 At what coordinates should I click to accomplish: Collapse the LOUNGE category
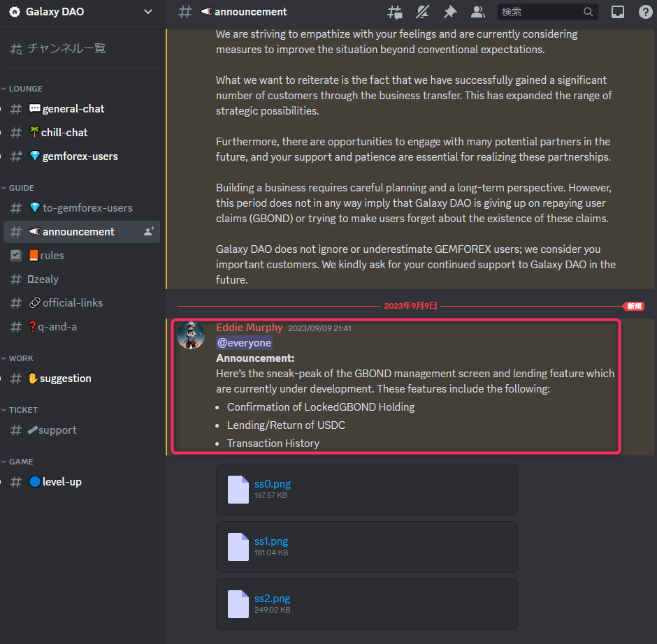click(25, 89)
